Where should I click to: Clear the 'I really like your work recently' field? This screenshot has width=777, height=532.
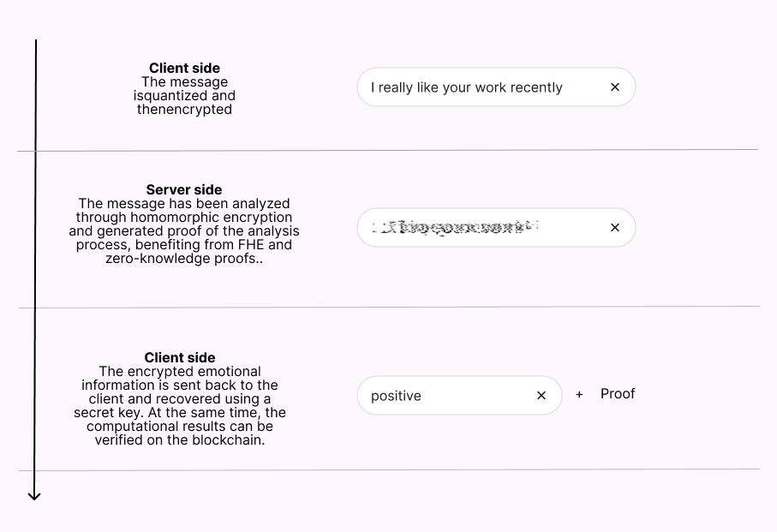pos(615,87)
